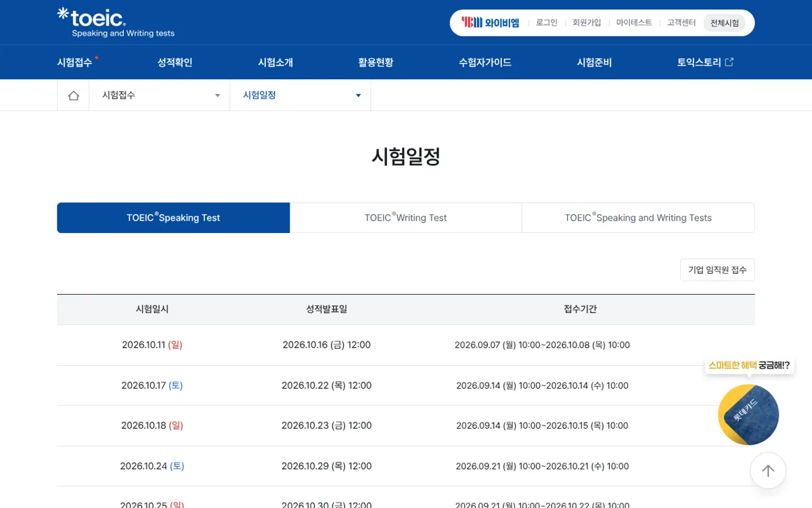This screenshot has height=508, width=812.
Task: Click the 전체시험 button
Action: 725,23
